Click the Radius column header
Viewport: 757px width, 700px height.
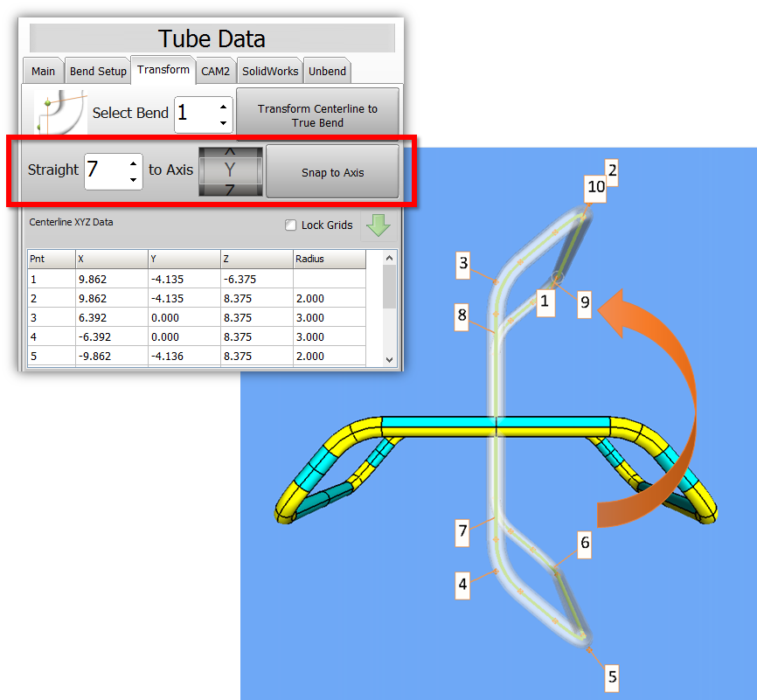click(328, 260)
